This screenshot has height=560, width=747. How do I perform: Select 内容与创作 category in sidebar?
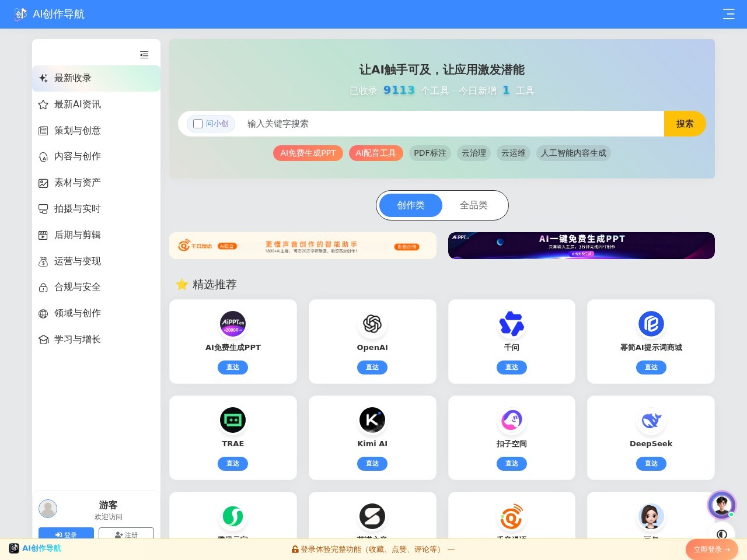(96, 156)
